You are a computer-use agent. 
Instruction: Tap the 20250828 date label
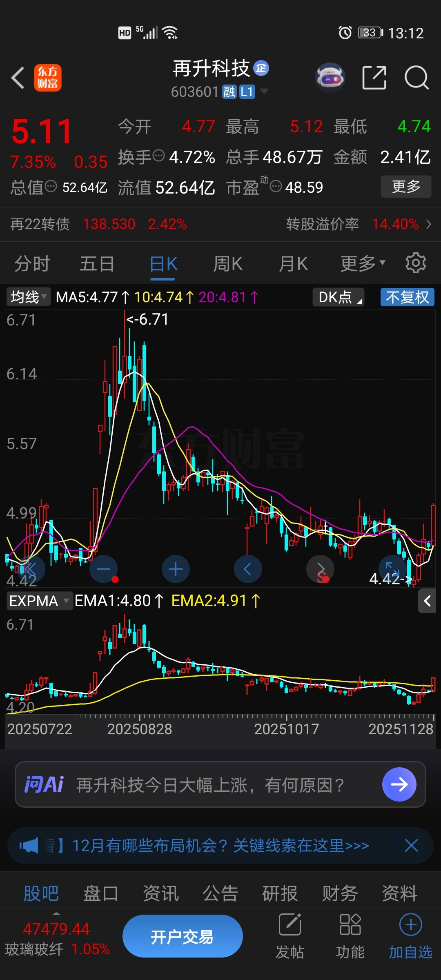coord(140,729)
